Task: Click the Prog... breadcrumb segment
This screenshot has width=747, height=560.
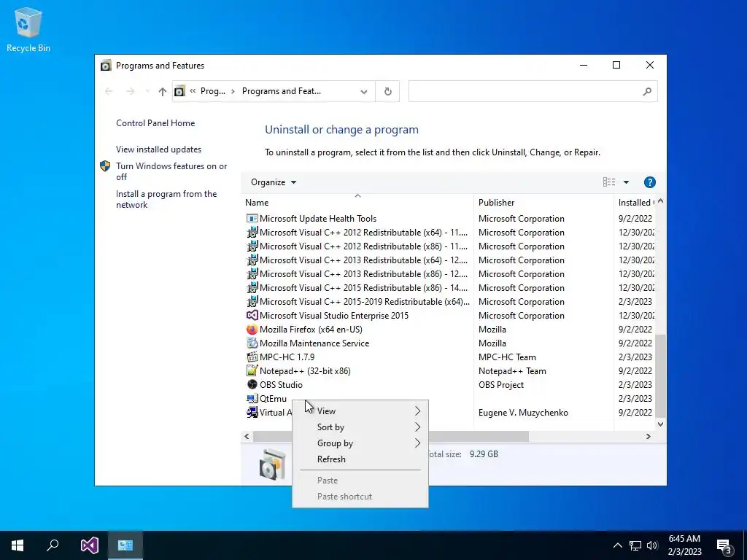Action: coord(212,91)
